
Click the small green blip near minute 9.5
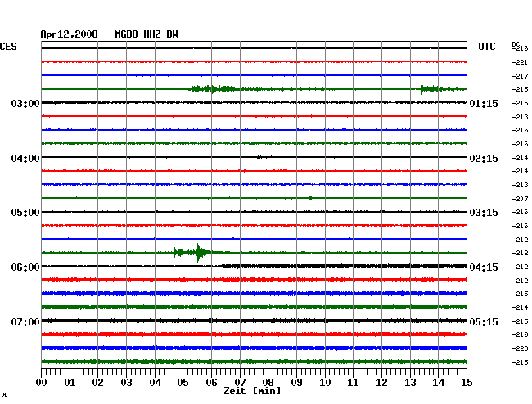tap(310, 198)
